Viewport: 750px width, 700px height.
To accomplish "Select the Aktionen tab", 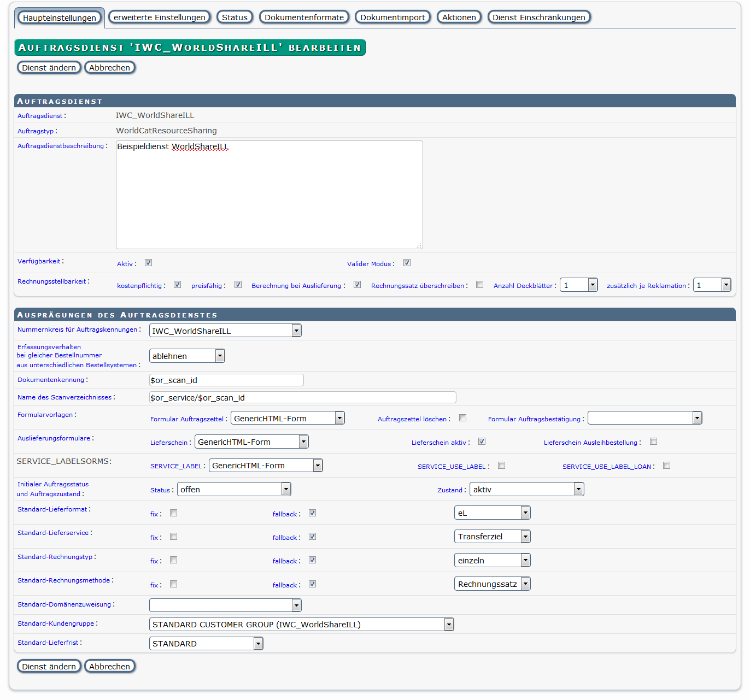I will (459, 17).
